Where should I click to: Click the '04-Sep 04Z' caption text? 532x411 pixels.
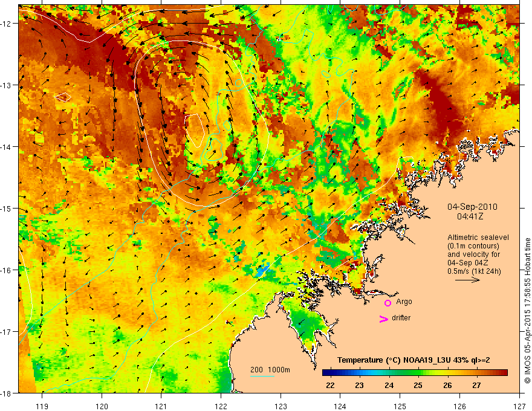[469, 263]
